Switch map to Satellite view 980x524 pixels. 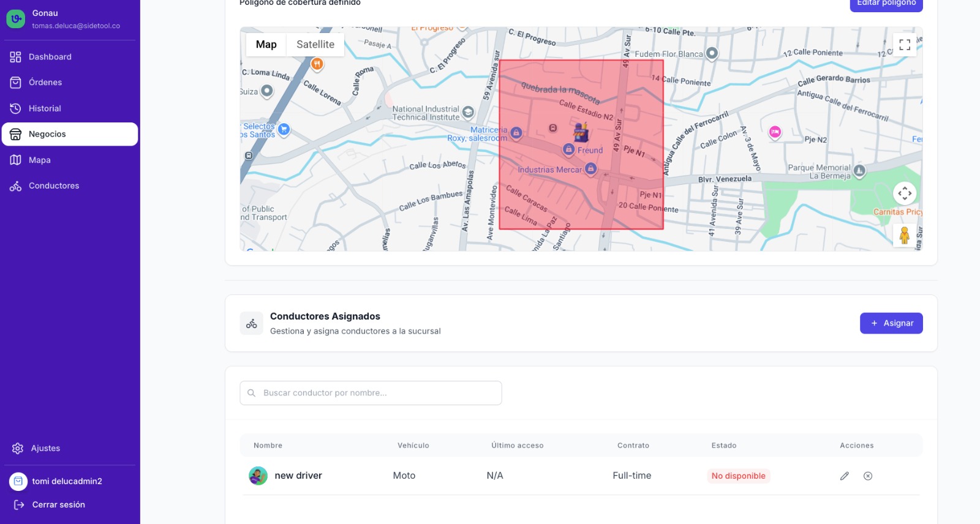tap(315, 45)
